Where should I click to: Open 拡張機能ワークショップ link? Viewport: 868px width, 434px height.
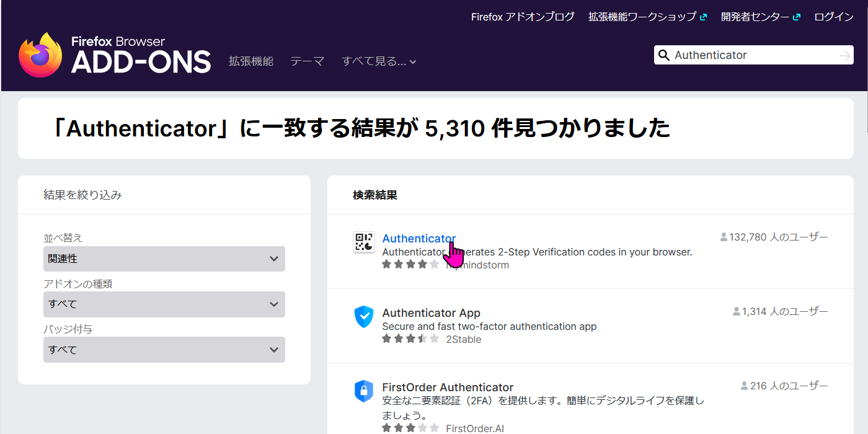click(642, 17)
